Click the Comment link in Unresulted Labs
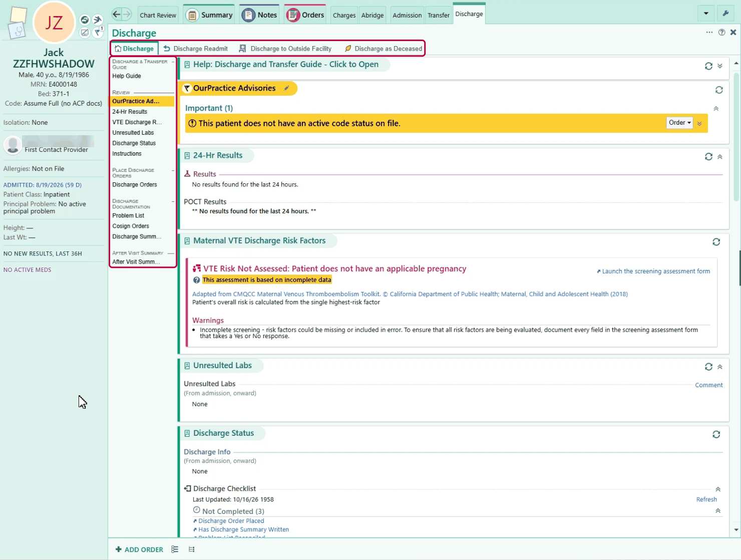 point(709,385)
